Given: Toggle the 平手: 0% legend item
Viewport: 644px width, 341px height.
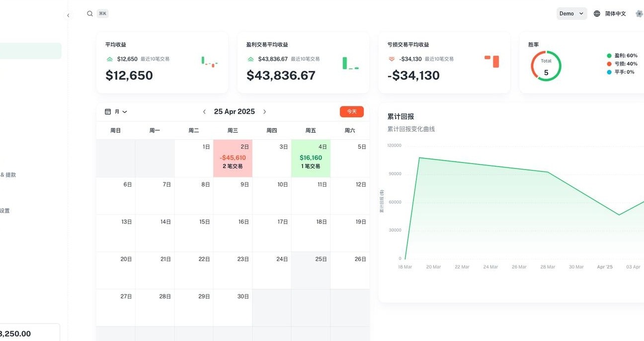Looking at the screenshot, I should (621, 72).
